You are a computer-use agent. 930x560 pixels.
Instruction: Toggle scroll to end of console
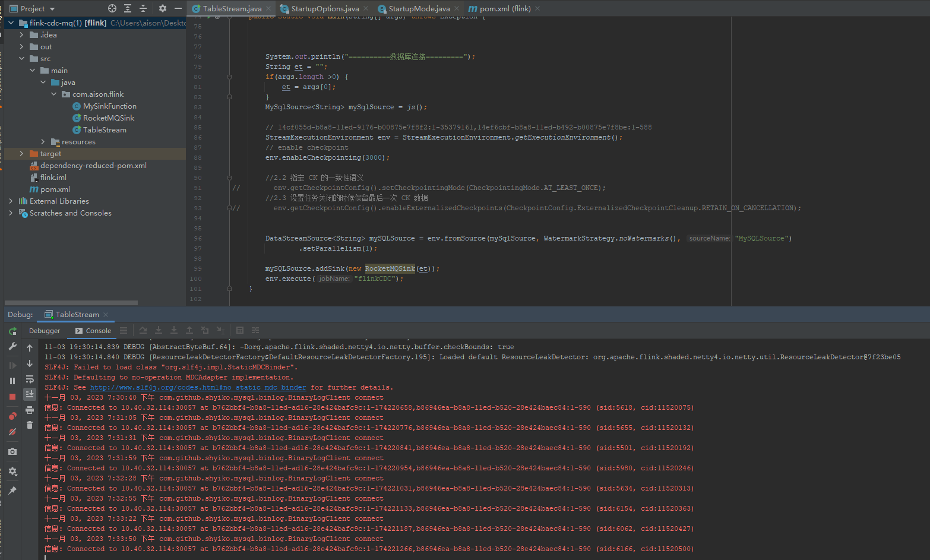tap(30, 394)
